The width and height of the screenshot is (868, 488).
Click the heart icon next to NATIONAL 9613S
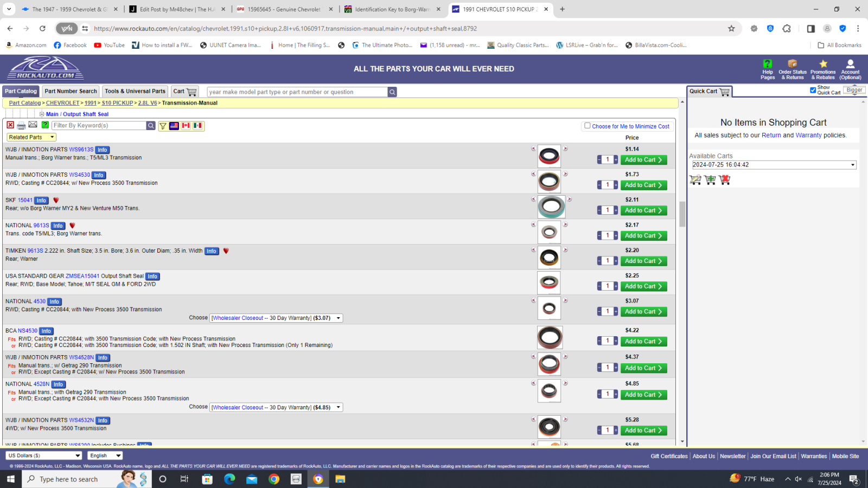pos(72,226)
